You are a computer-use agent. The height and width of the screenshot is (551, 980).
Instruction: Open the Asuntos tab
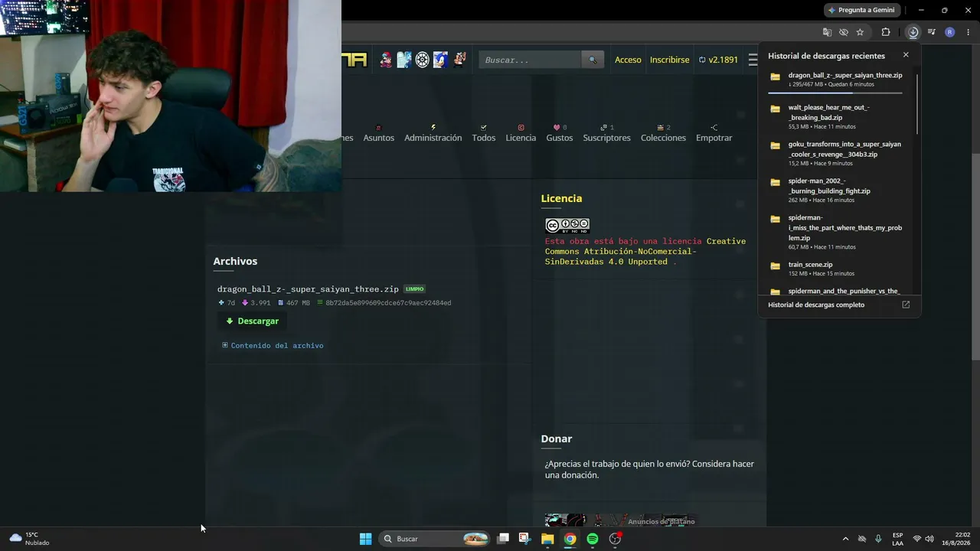click(379, 133)
